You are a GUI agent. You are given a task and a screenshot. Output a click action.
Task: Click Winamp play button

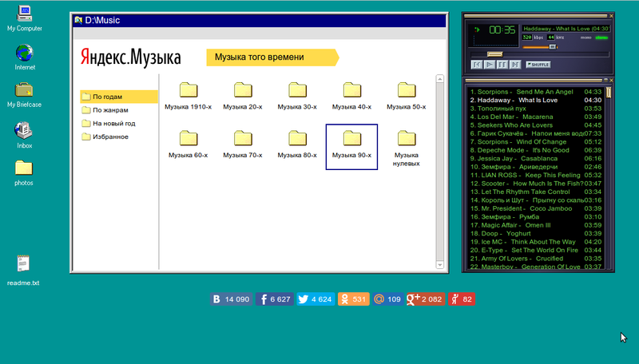[x=490, y=65]
